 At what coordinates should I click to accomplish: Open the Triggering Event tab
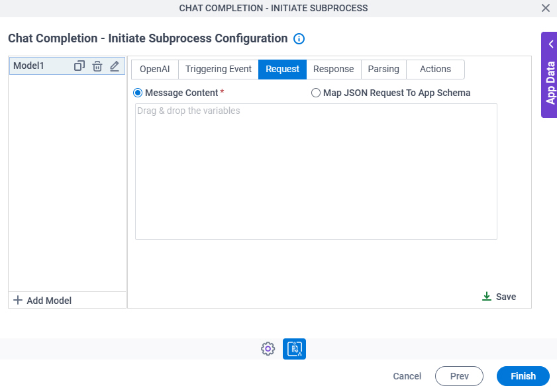pos(218,70)
